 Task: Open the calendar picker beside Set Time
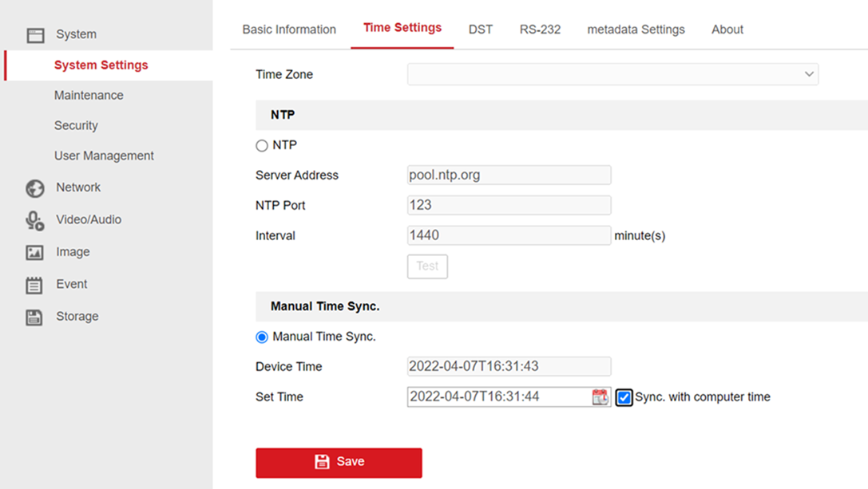[x=600, y=396]
